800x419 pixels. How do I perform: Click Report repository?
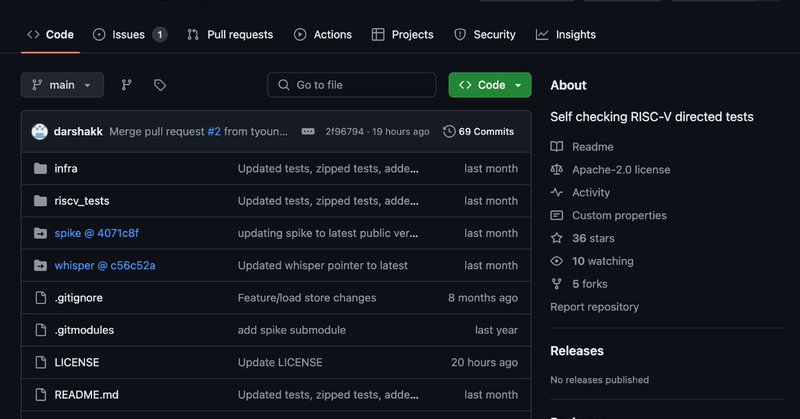click(594, 307)
